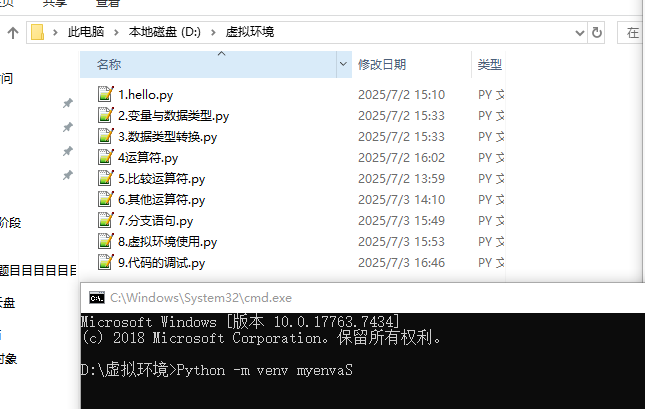
Task: Click the Up one level arrow
Action: click(13, 33)
